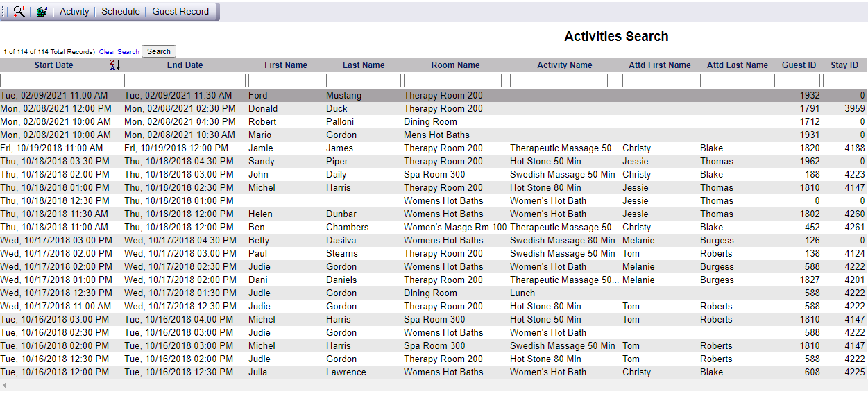Viewport: 868px width, 394px height.
Task: Select the first name Ford cell
Action: 257,95
